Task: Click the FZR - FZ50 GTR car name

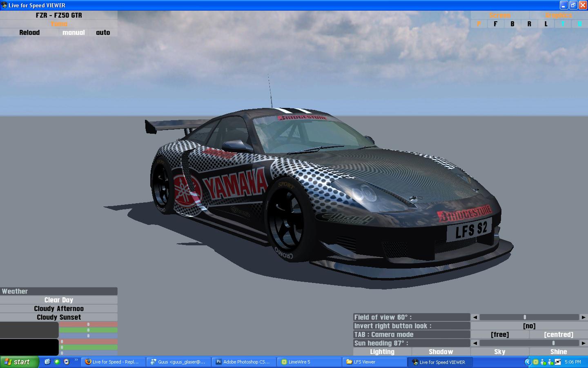Action: tap(59, 15)
